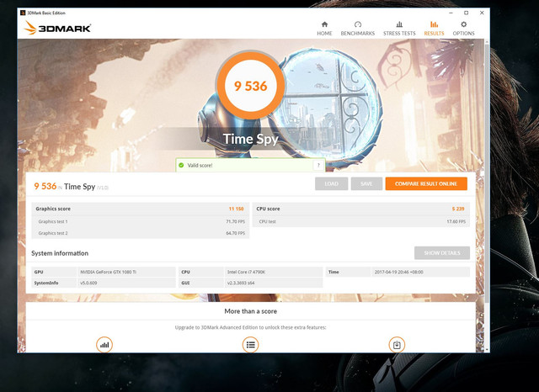Click the System information heading

60,253
